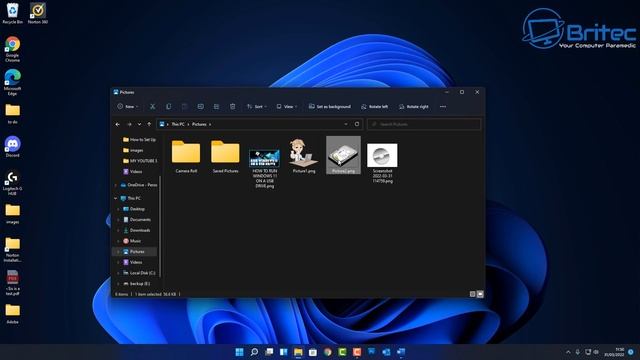Screen dimensions: 640x360
Task: Open Discord desktop shortcut
Action: click(x=13, y=147)
